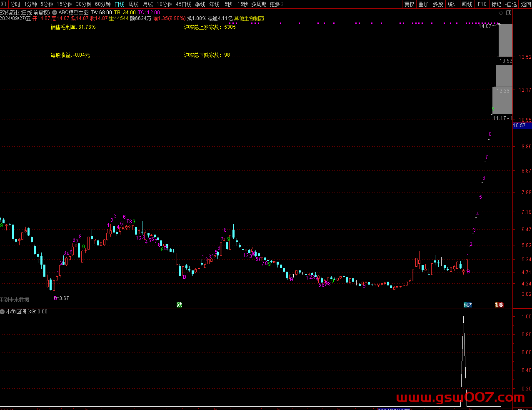Switch to the 60分钟 period

click(x=103, y=4)
